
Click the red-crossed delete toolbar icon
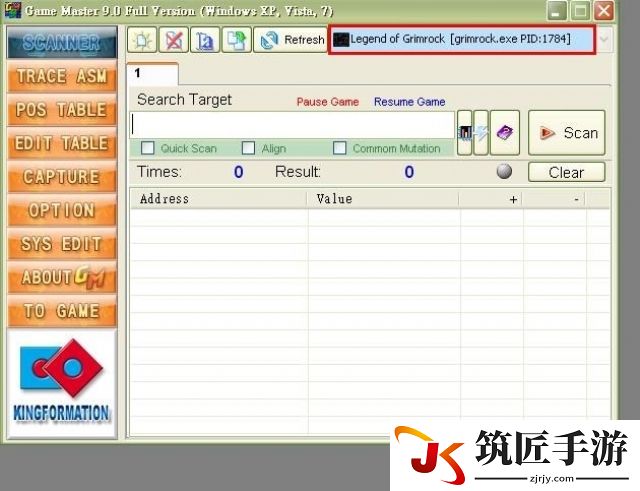(173, 40)
